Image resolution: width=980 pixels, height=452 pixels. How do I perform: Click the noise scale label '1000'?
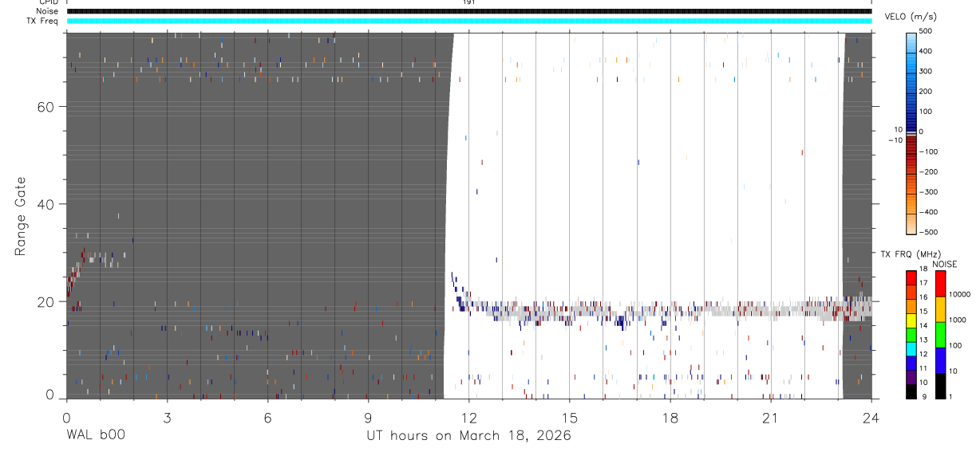point(957,320)
